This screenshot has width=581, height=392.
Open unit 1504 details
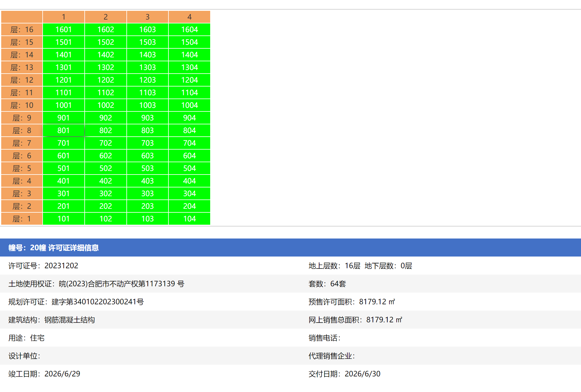(x=189, y=42)
